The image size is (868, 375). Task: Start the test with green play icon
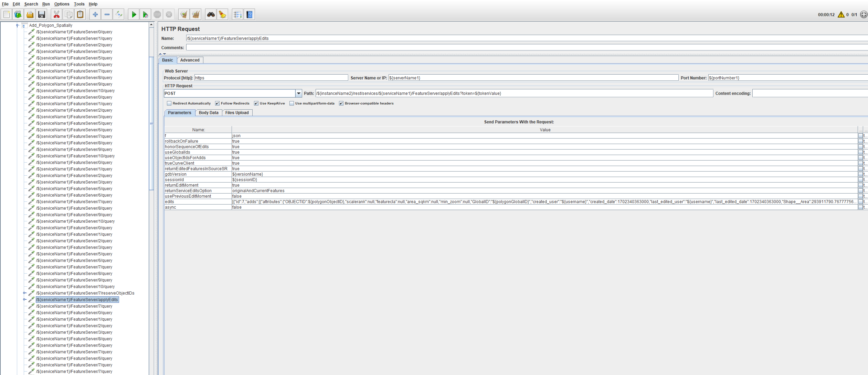click(134, 14)
